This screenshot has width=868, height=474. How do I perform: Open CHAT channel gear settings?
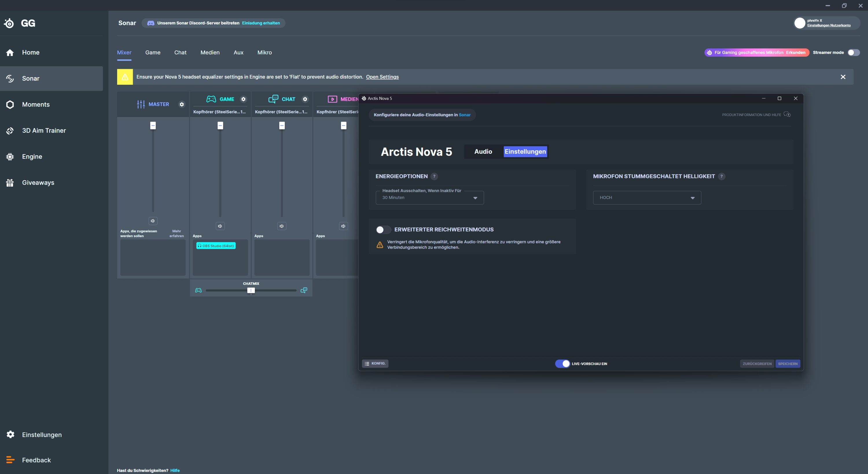point(305,99)
